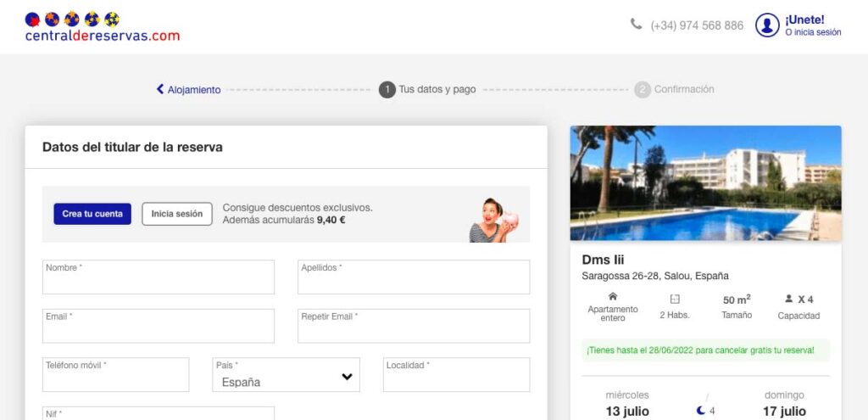Focus the Email input field
868x420 pixels.
coord(159,326)
